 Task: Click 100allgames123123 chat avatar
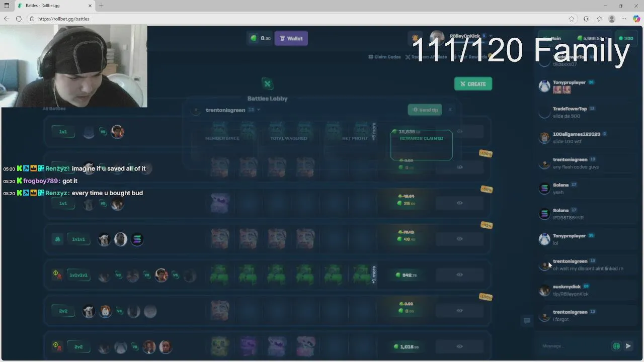click(544, 138)
